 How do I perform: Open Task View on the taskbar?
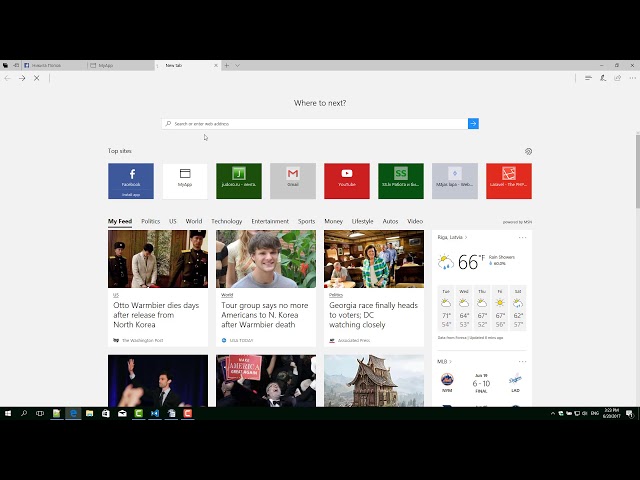pos(40,413)
